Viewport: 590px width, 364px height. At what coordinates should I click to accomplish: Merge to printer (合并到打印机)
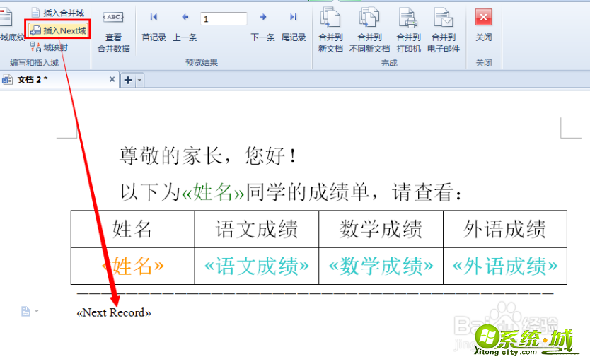click(x=408, y=30)
